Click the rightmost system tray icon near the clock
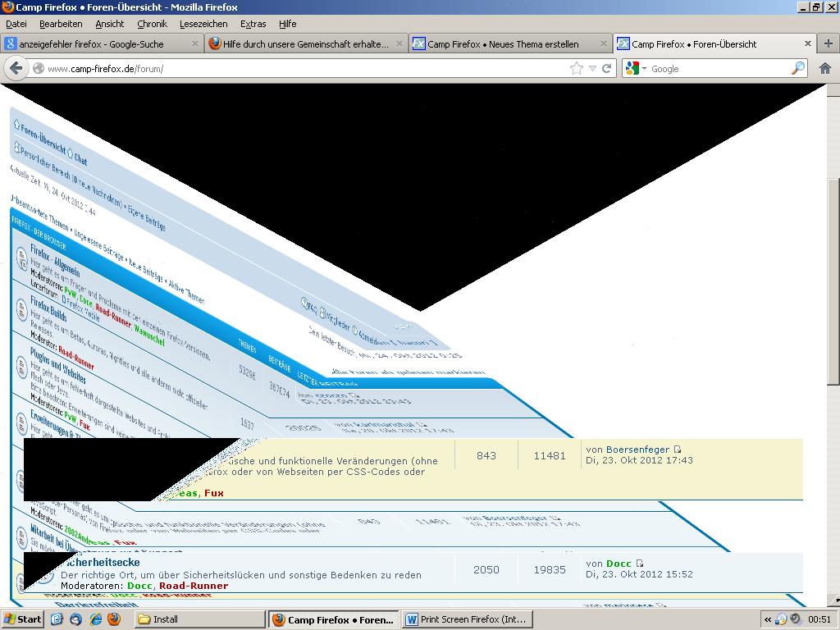This screenshot has width=840, height=630. click(x=797, y=619)
